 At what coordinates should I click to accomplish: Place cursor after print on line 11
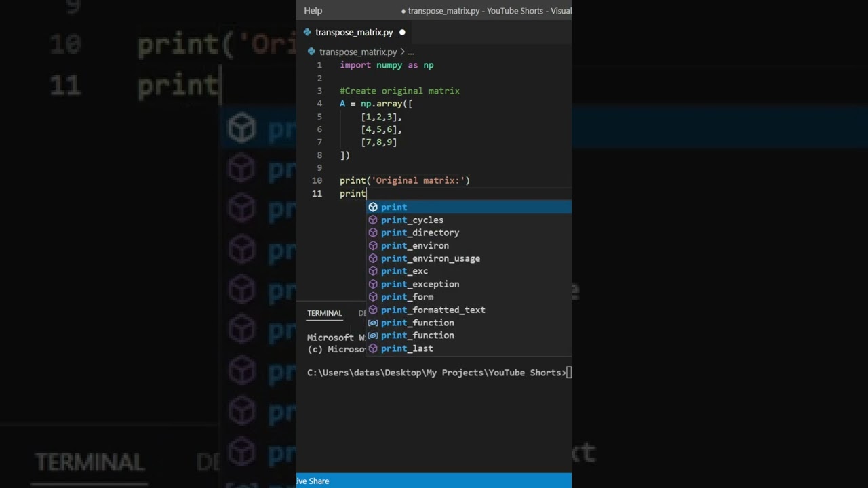[366, 194]
